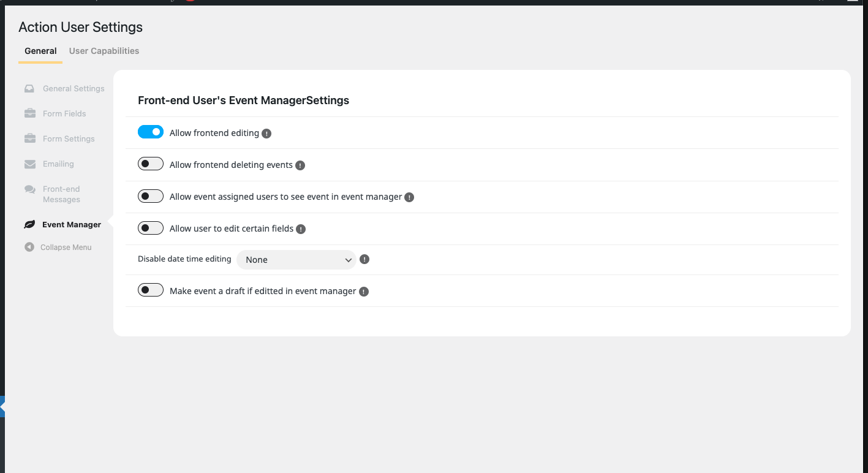This screenshot has height=473, width=868.
Task: Click the inbox icon beside General Settings
Action: click(29, 89)
